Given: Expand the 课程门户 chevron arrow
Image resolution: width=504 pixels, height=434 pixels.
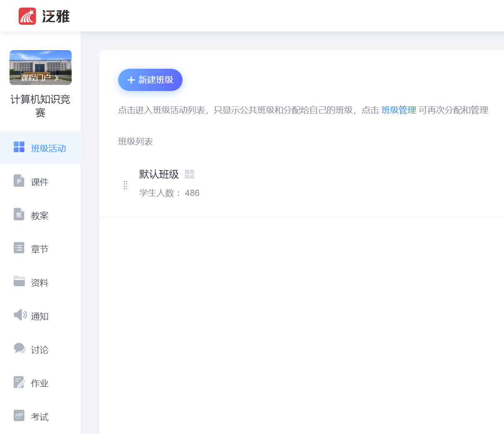Looking at the screenshot, I should (x=57, y=78).
